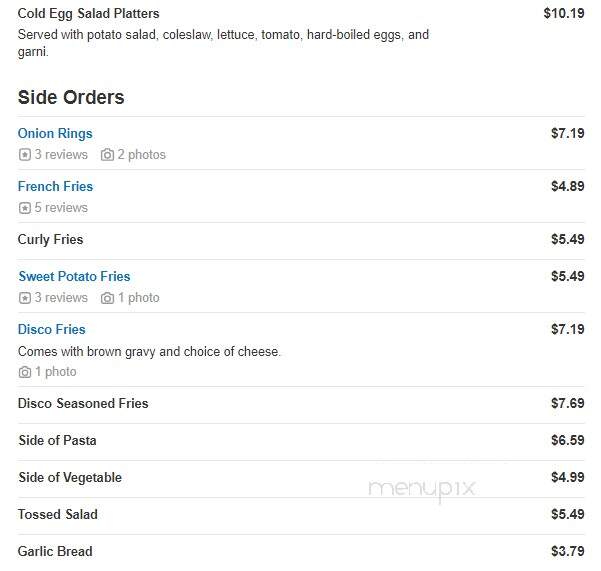Open the Sweet Potato Fries link

click(74, 276)
